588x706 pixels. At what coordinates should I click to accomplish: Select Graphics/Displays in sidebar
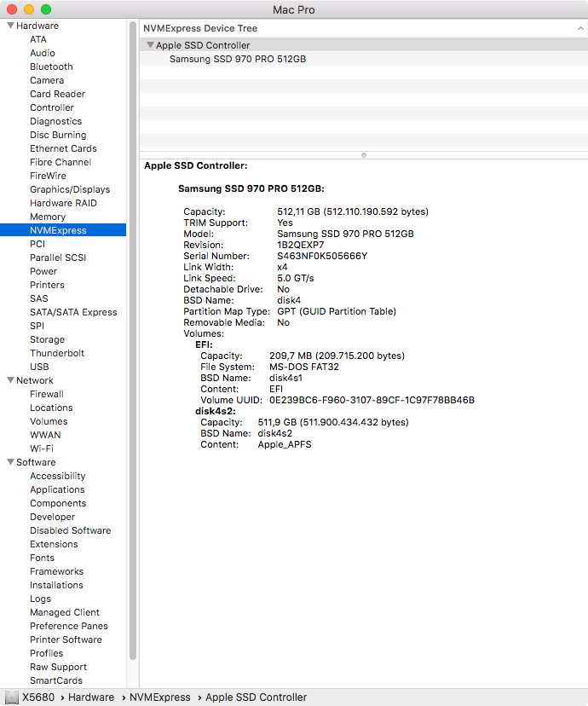click(70, 189)
